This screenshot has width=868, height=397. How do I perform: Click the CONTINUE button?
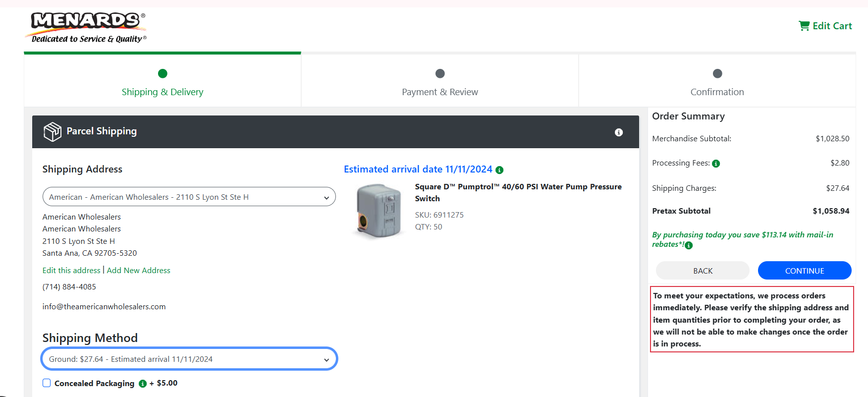805,271
